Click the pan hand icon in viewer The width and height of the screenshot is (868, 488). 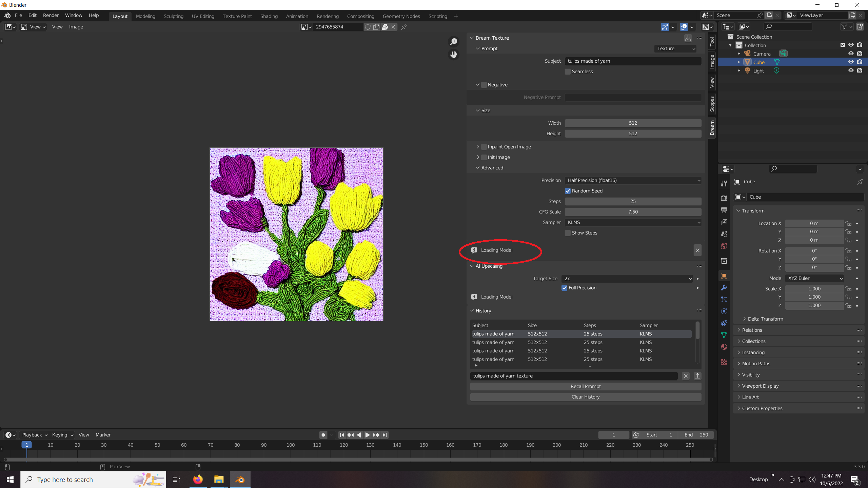454,55
